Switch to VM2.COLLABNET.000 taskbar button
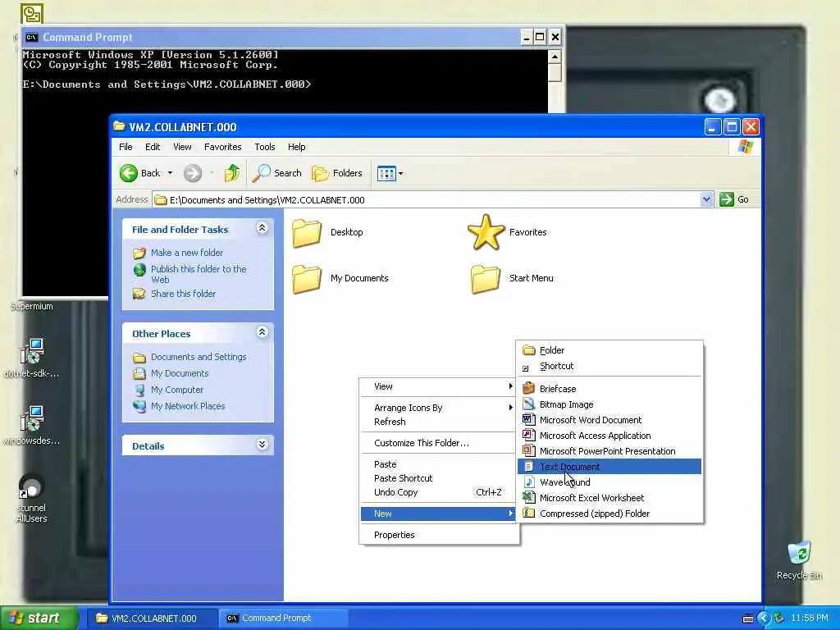The height and width of the screenshot is (630, 840). click(x=152, y=619)
